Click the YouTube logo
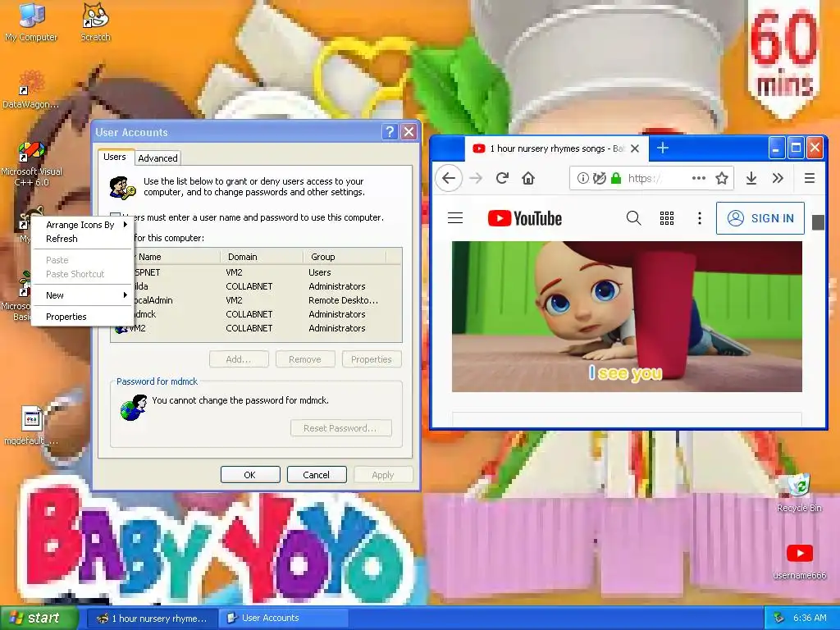The width and height of the screenshot is (840, 630). coord(525,218)
